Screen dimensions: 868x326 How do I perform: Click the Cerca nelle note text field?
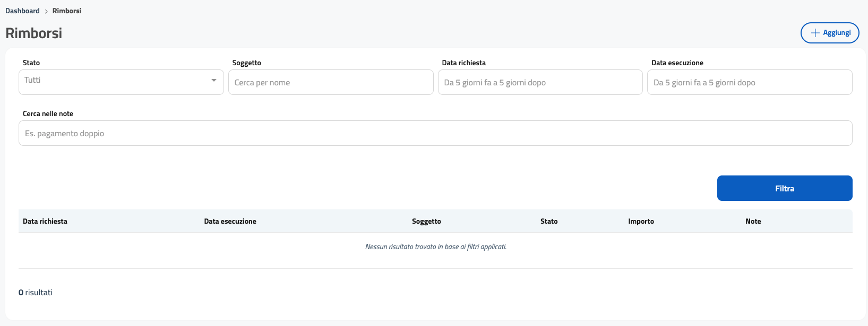click(x=435, y=134)
